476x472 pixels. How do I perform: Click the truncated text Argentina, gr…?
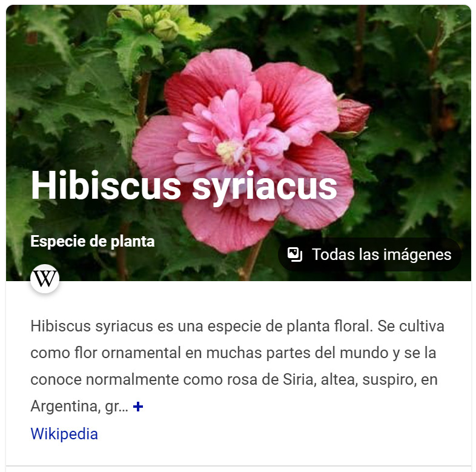[x=79, y=407]
